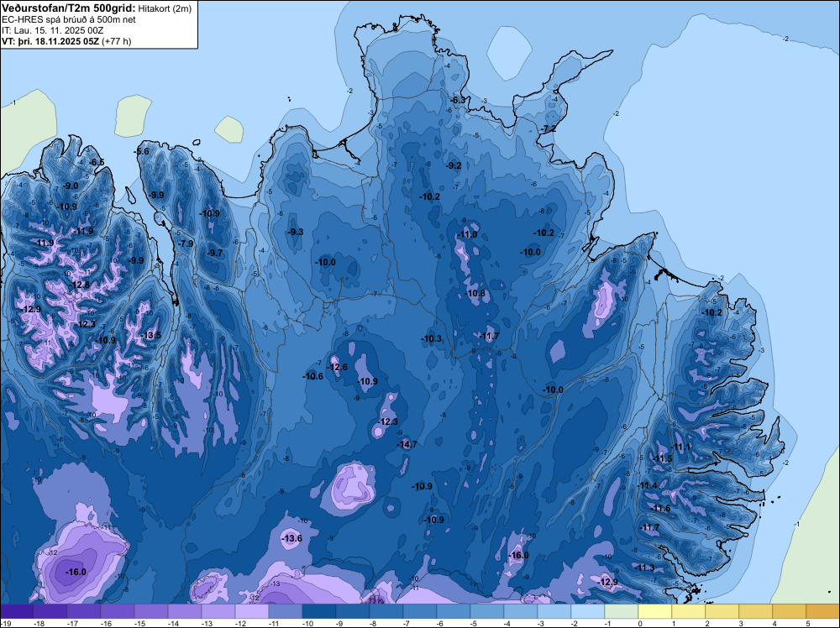
Task: Click the "-10.6" temperature value on map
Action: click(313, 377)
